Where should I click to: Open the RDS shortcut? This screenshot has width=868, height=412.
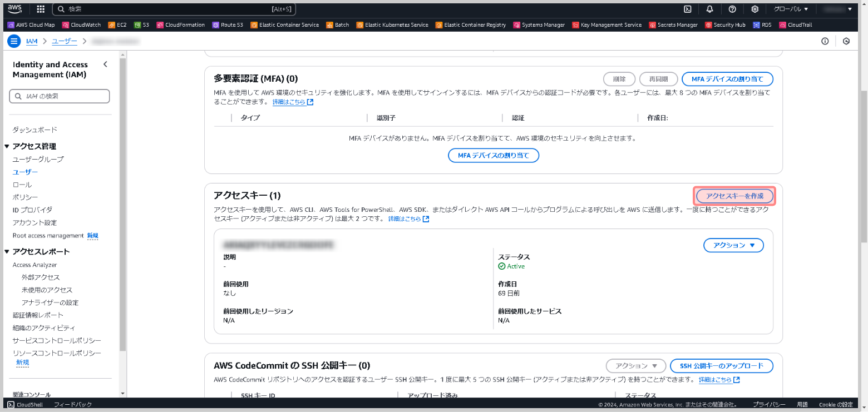pyautogui.click(x=762, y=25)
